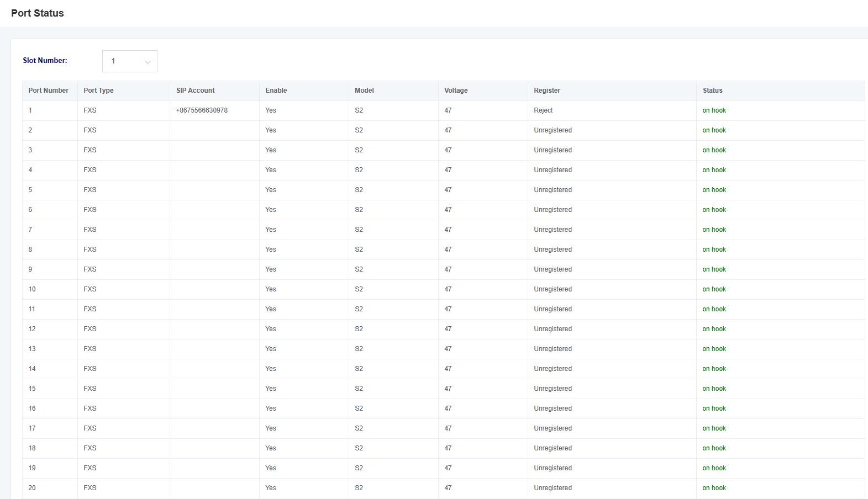Click Unregistered in row 2
This screenshot has width=868, height=499.
coord(553,130)
